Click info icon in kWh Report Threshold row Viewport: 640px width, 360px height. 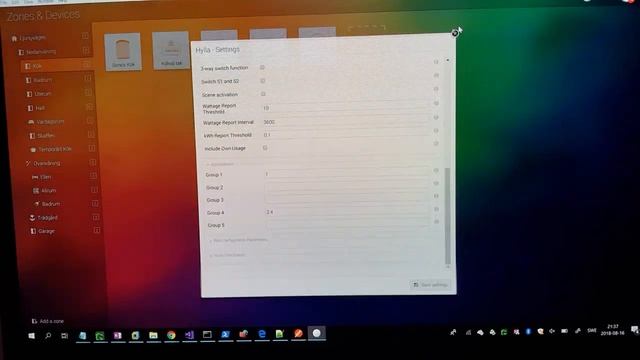point(436,131)
